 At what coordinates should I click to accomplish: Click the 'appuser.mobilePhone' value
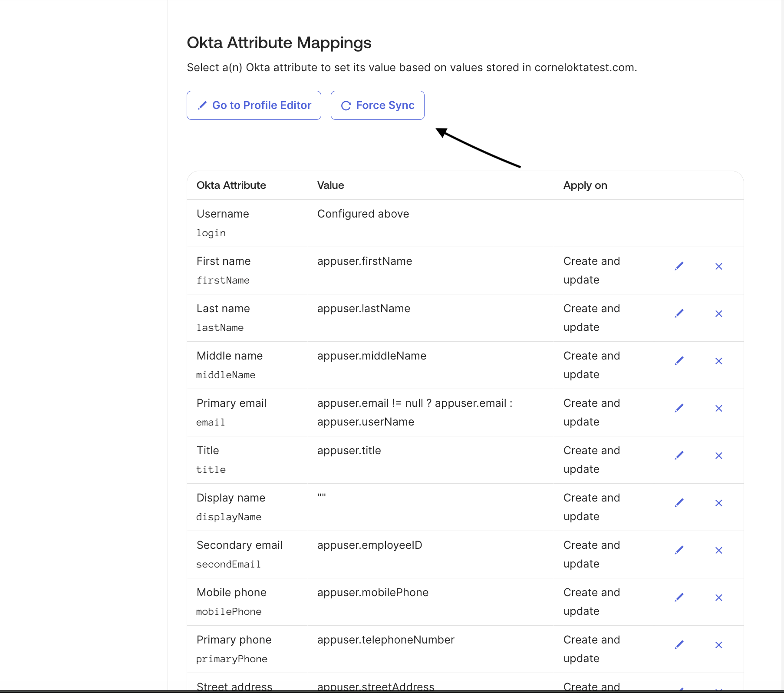click(373, 592)
